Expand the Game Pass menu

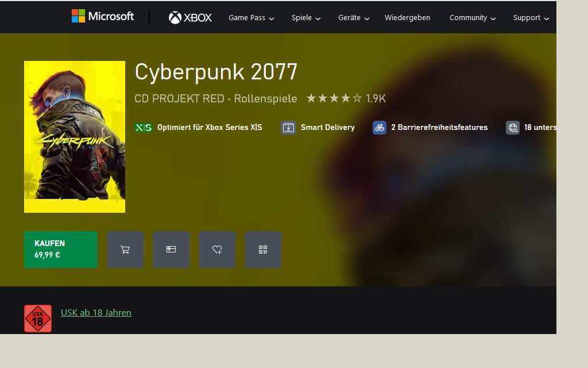tap(252, 18)
